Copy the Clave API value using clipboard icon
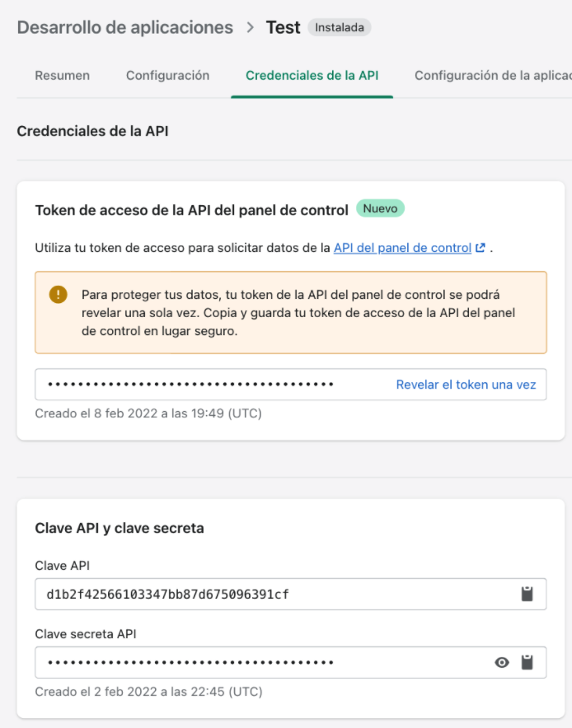The width and height of the screenshot is (572, 728). [527, 594]
